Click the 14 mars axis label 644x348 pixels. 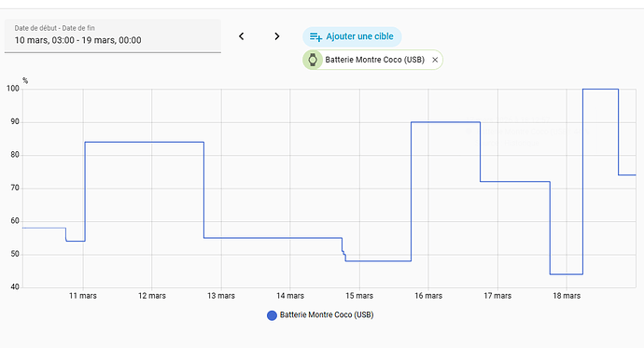[290, 296]
